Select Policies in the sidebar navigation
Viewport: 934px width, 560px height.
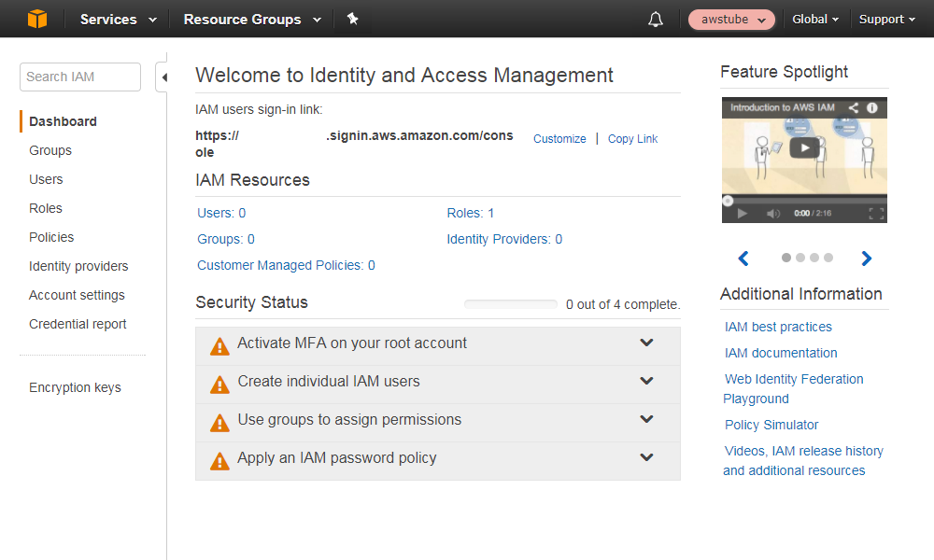click(51, 237)
